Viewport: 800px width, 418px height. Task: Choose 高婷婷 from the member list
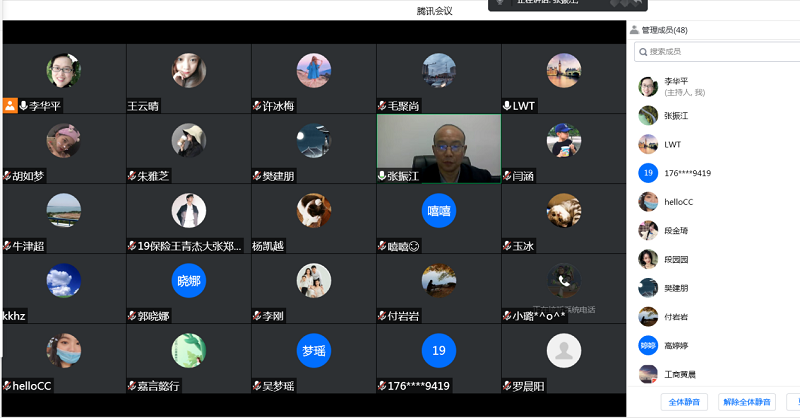(680, 345)
